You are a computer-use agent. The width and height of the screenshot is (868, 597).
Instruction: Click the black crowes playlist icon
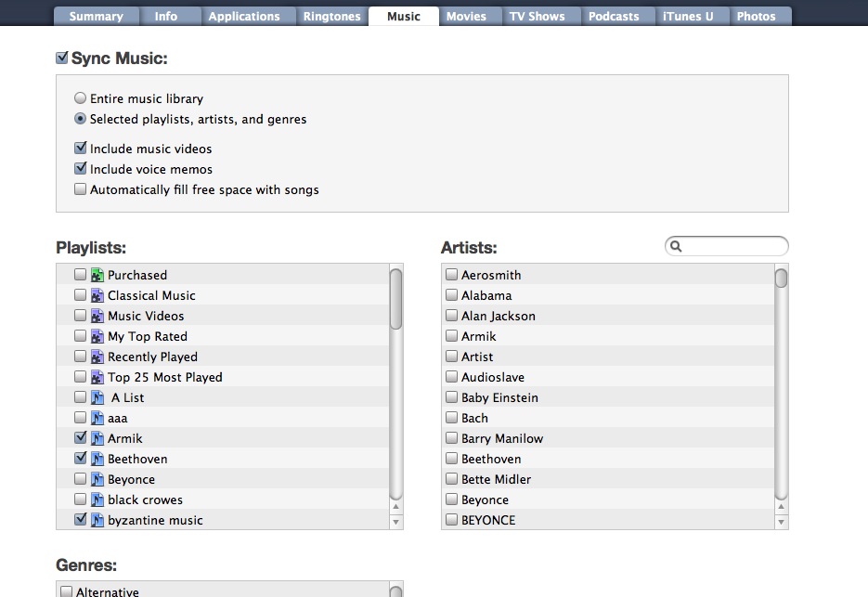[97, 500]
